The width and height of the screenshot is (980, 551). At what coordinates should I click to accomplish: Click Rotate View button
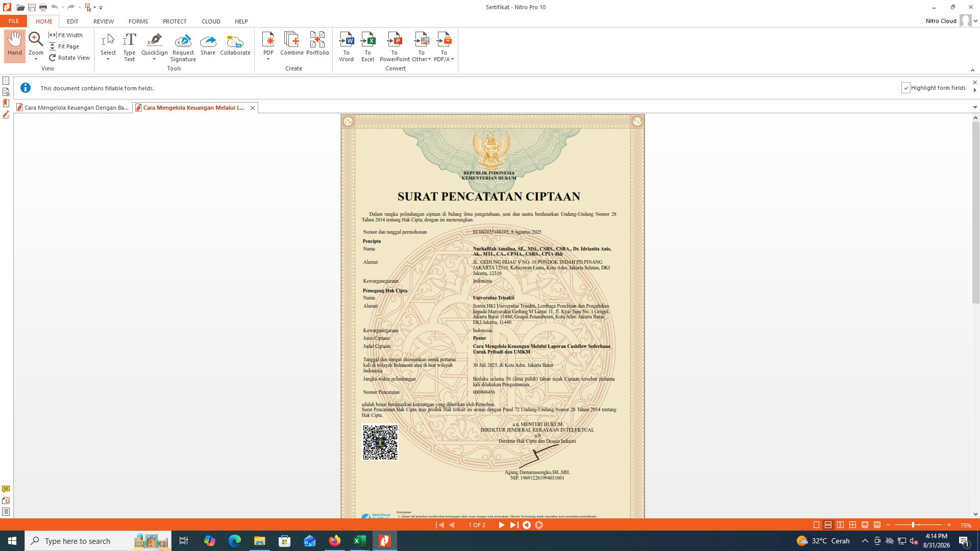click(x=69, y=58)
